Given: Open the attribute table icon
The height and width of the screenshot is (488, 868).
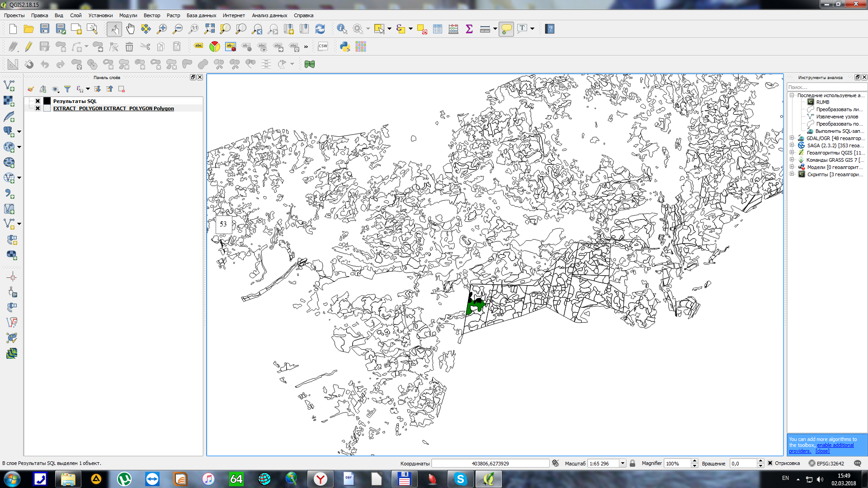Looking at the screenshot, I should tap(437, 29).
